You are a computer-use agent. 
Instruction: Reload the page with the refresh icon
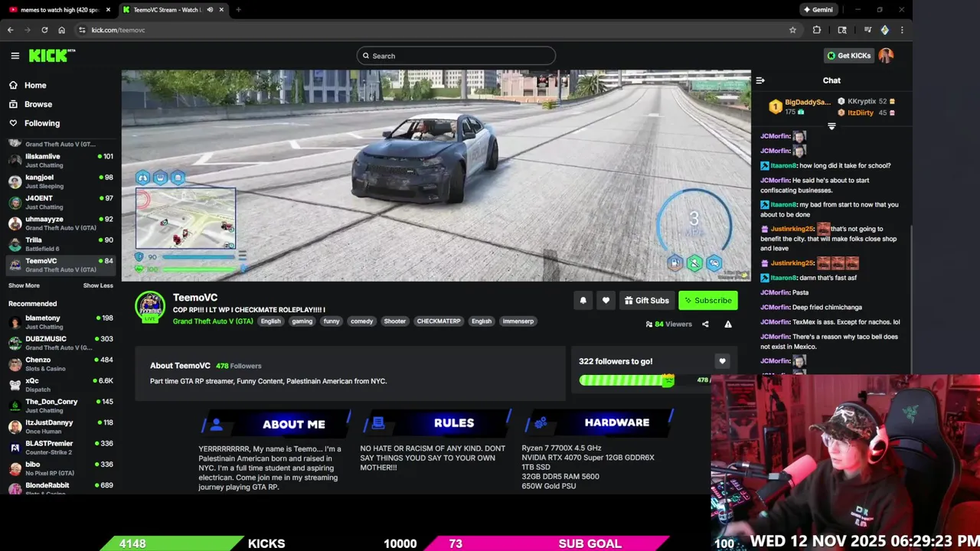(44, 30)
